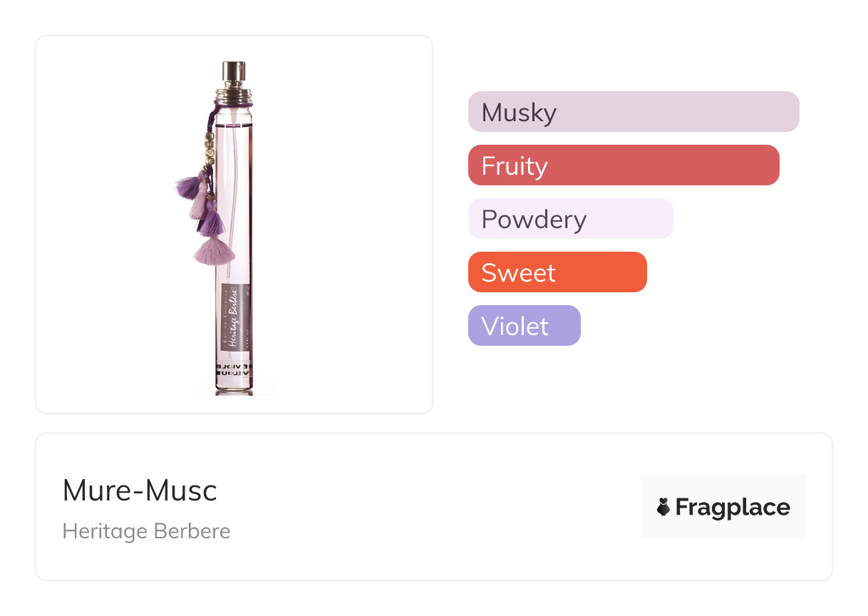Choose the orange Sweet accord bar
This screenshot has width=868, height=616.
pyautogui.click(x=557, y=272)
